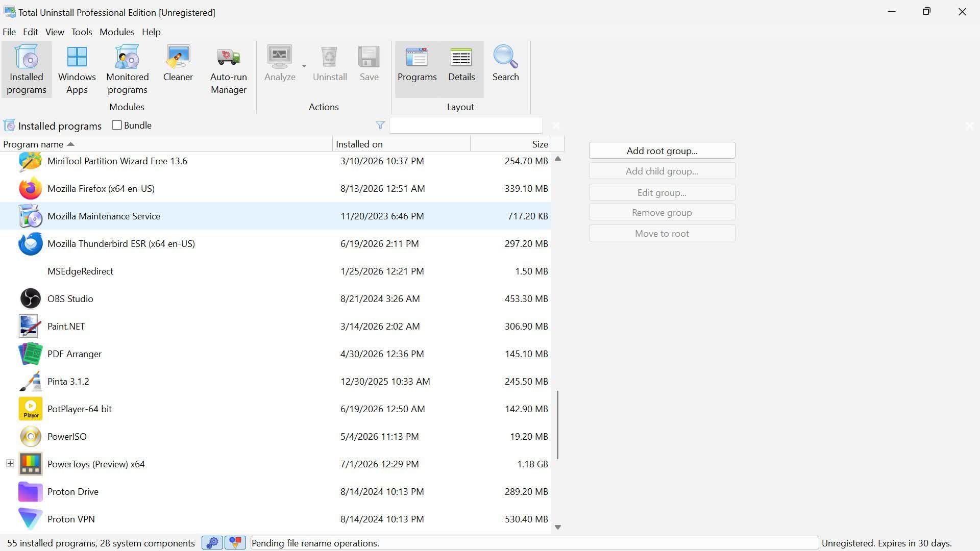Open the Edit menu
Viewport: 980px width, 551px height.
tap(31, 32)
